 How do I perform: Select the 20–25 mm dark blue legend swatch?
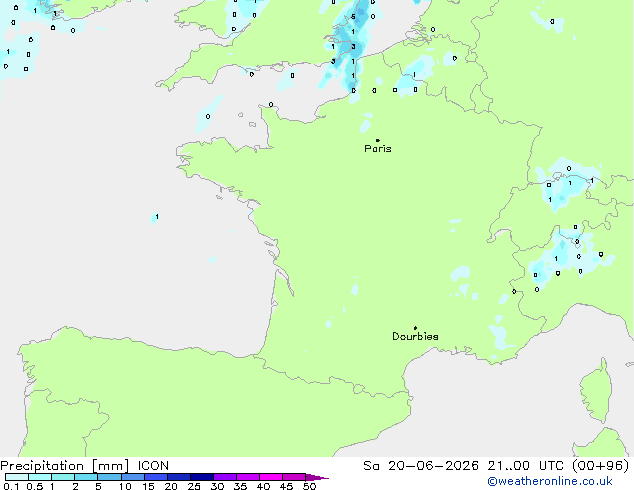pyautogui.click(x=178, y=477)
